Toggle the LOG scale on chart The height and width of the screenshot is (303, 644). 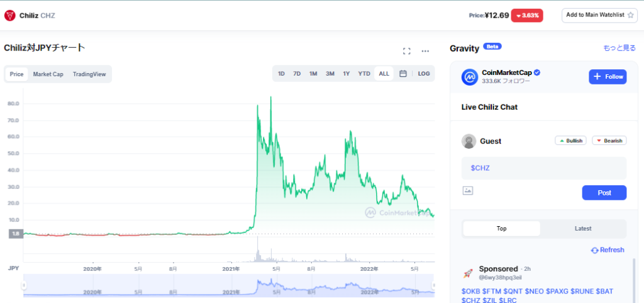tap(424, 74)
